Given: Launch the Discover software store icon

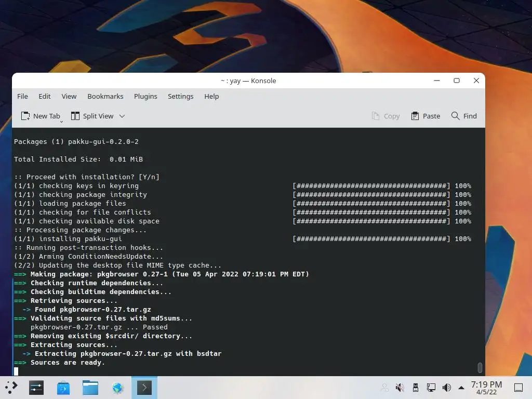Looking at the screenshot, I should pyautogui.click(x=63, y=388).
